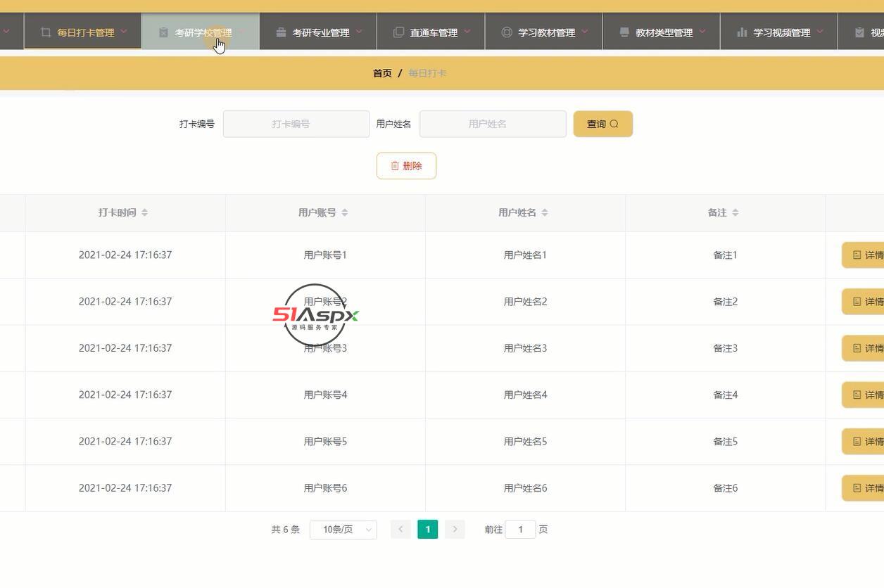
Task: Click the 每日打卡 breadcrumb item
Action: point(427,73)
